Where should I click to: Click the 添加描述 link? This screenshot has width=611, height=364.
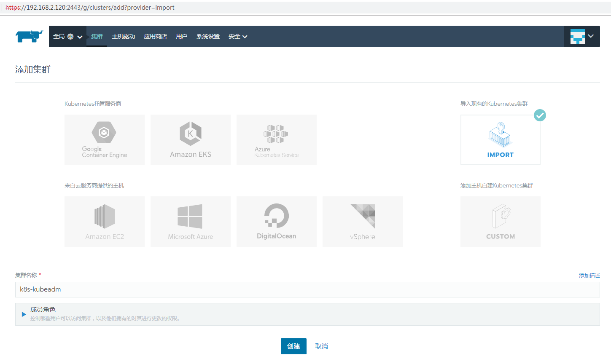(x=589, y=275)
